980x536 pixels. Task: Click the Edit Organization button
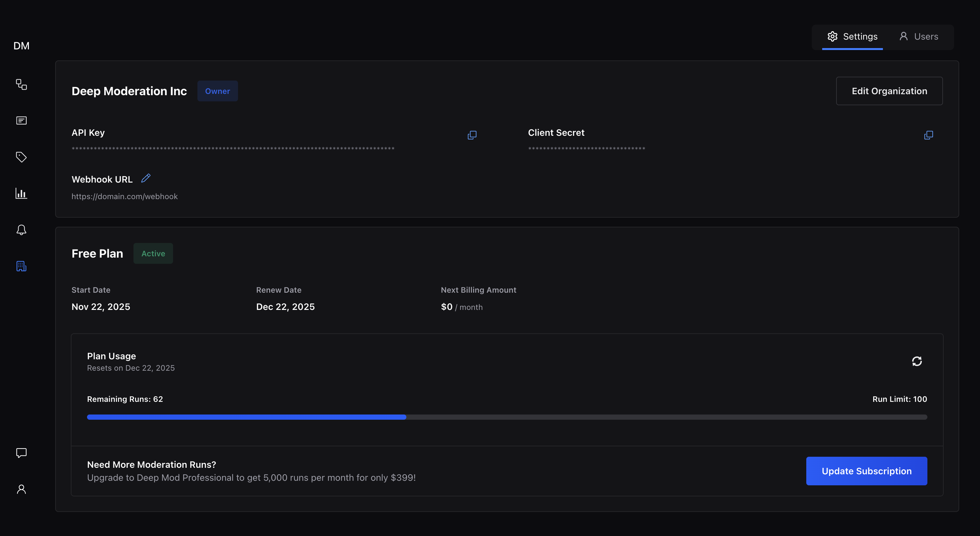point(889,91)
